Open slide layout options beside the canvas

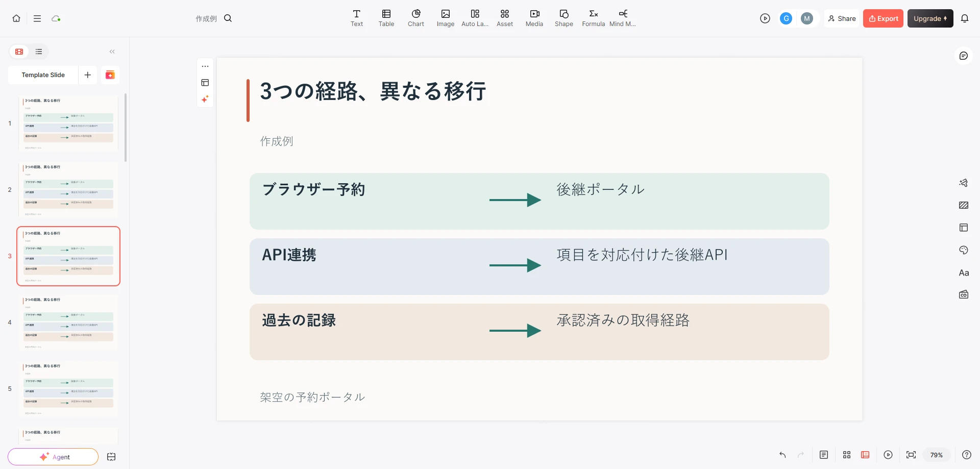(x=205, y=83)
